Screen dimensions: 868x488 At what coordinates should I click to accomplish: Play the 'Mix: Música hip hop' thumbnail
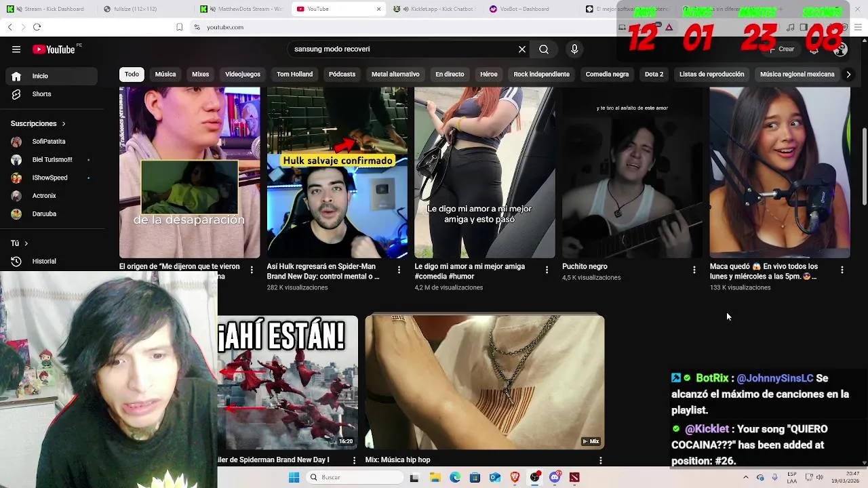coord(485,382)
